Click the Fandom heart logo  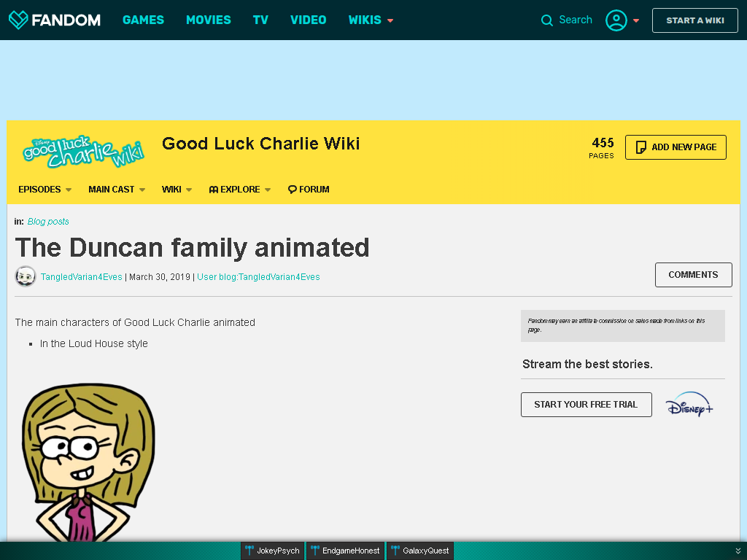[18, 20]
